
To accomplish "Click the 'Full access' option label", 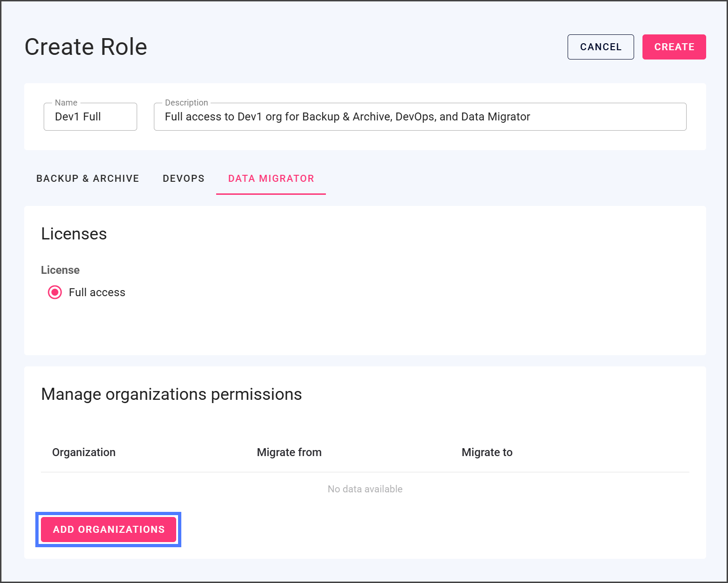I will click(x=97, y=292).
